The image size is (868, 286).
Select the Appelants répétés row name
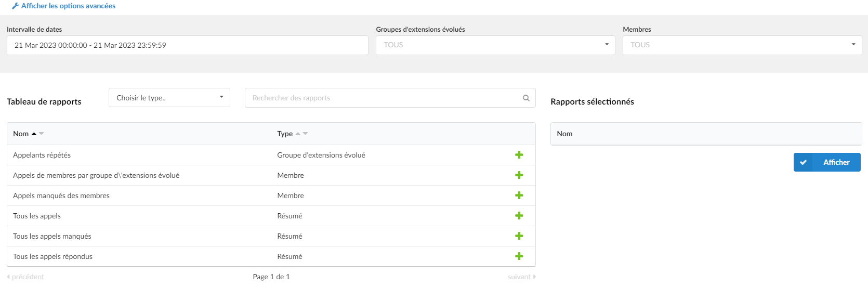point(42,155)
